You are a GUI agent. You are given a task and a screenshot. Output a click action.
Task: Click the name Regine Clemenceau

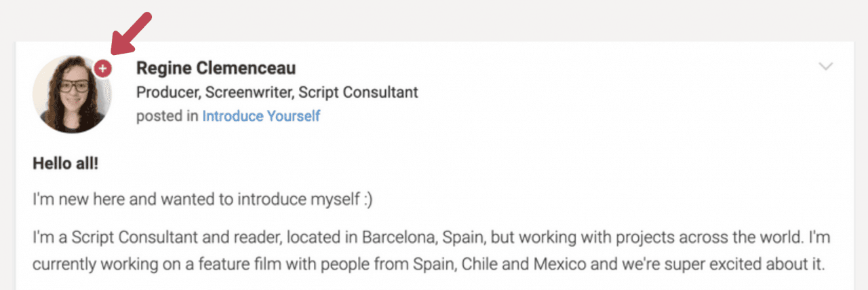pyautogui.click(x=216, y=69)
